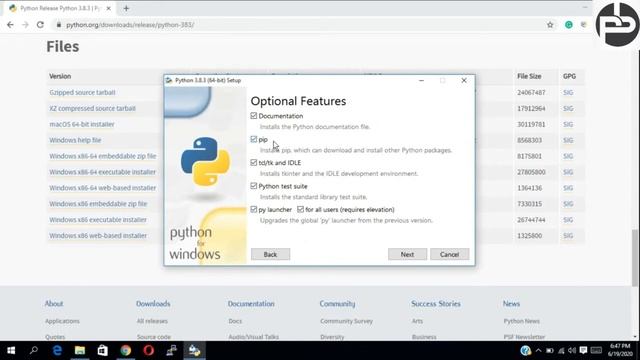This screenshot has height=360, width=640.
Task: Download Windows x86 executable installer
Action: 98,220
